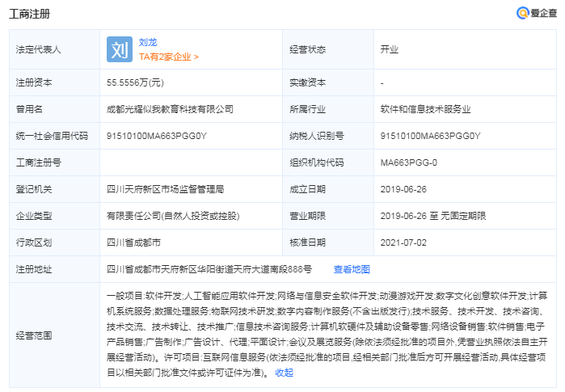Click the 行政区划 label

[34, 242]
